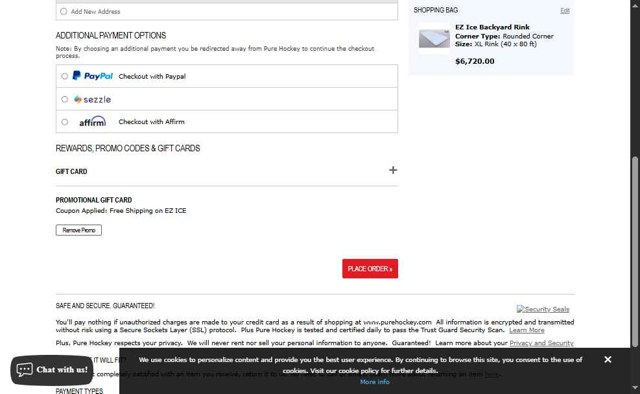Click the Affirm logo
Image resolution: width=640 pixels, height=394 pixels.
(93, 121)
